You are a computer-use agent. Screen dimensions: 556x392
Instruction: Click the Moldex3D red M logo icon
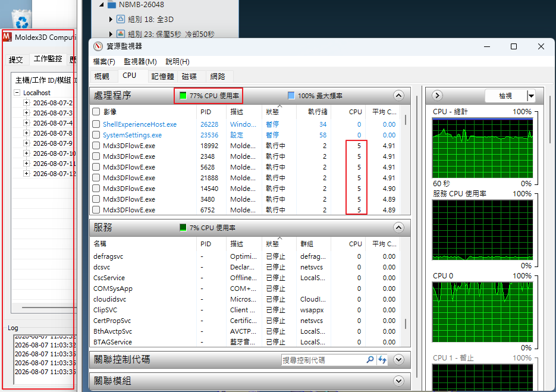click(x=7, y=37)
